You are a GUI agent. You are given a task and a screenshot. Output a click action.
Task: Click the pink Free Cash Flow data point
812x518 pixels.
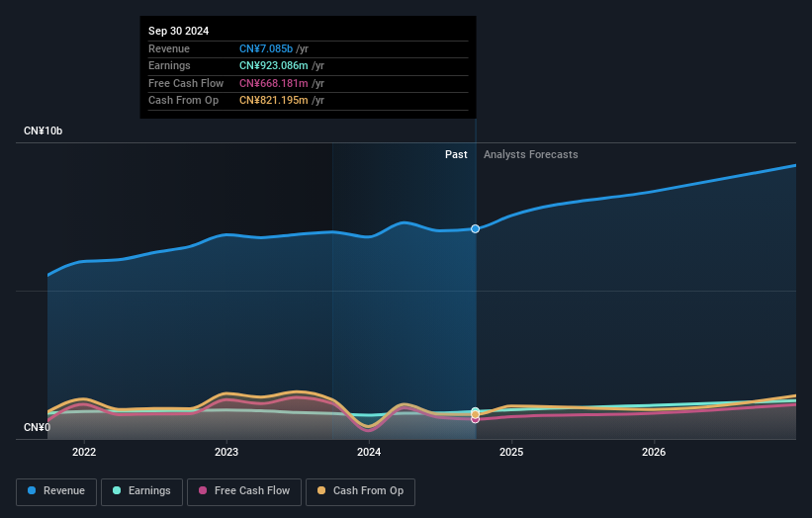point(476,420)
